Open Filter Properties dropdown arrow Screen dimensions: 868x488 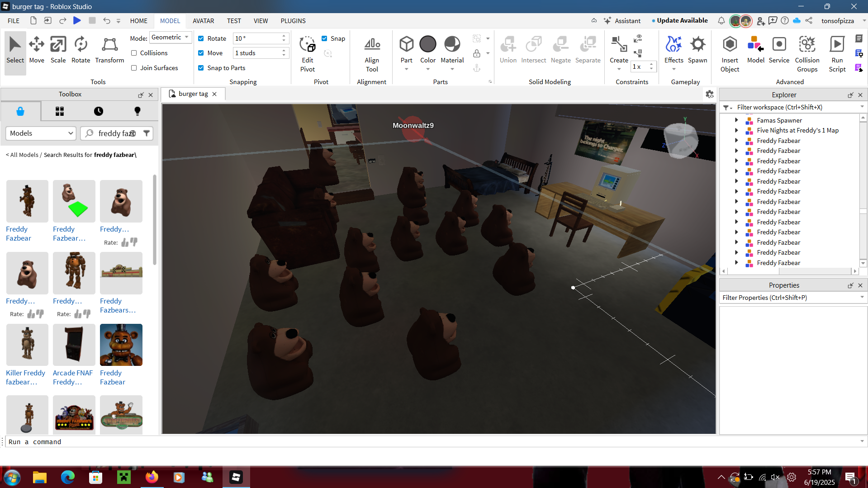click(862, 297)
